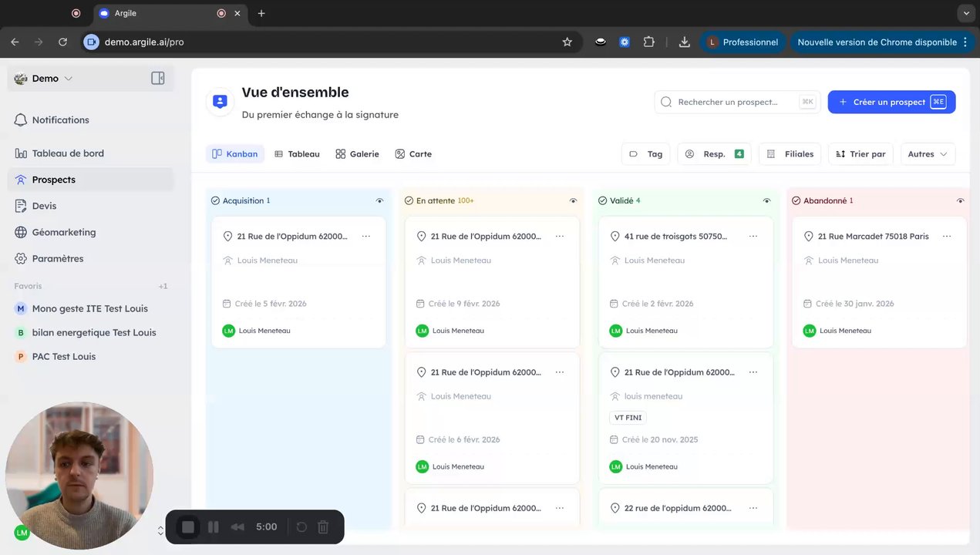Viewport: 980px width, 555px height.
Task: Open Chrome extensions puzzle icon
Action: (x=649, y=42)
